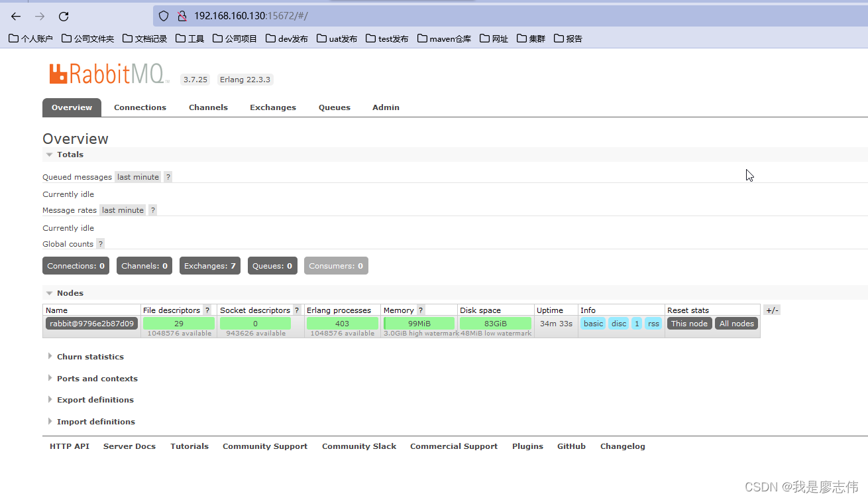Click the RabbitMQ logo
Screen dimensions: 868x500
[x=109, y=74]
